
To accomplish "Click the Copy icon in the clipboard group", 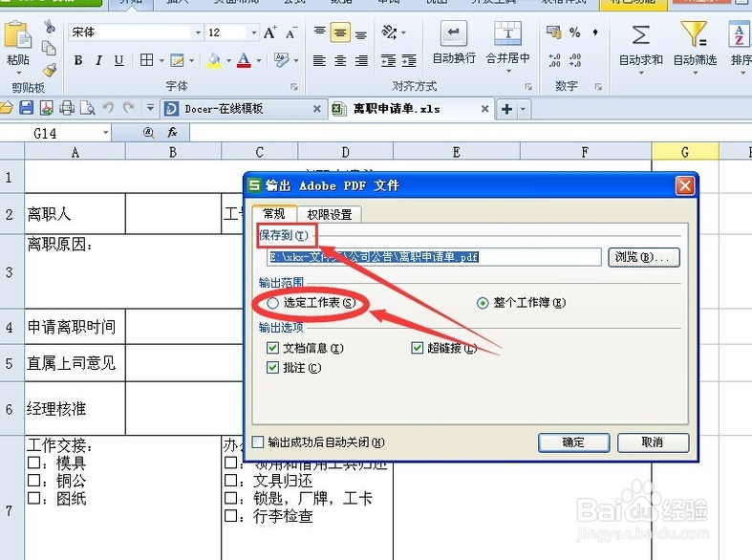I will pos(49,48).
